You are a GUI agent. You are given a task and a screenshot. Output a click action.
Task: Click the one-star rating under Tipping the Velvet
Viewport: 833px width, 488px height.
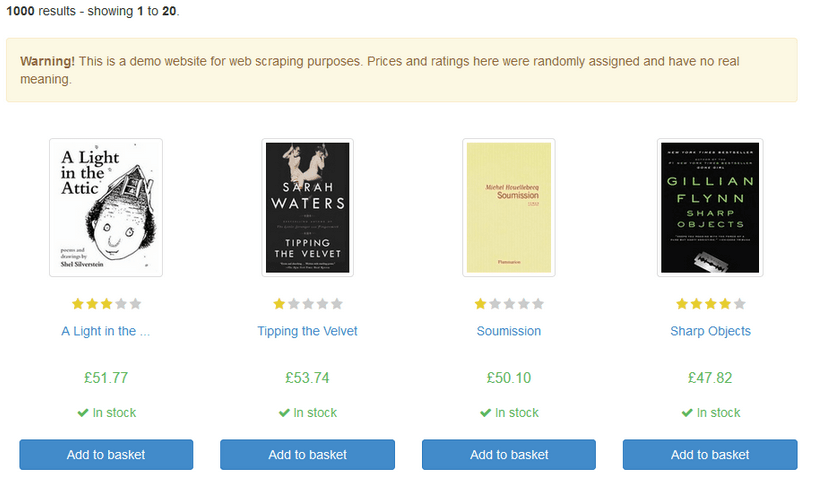pos(308,304)
